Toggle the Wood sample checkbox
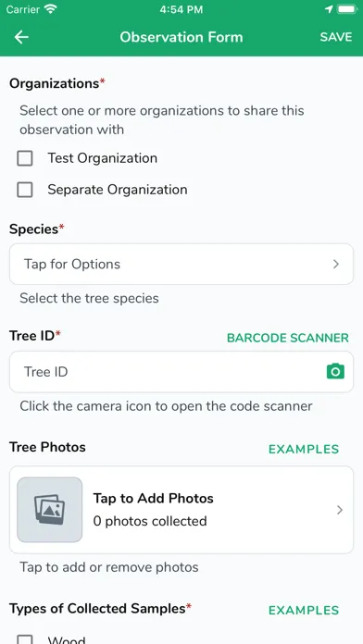363x644 pixels. (25, 639)
